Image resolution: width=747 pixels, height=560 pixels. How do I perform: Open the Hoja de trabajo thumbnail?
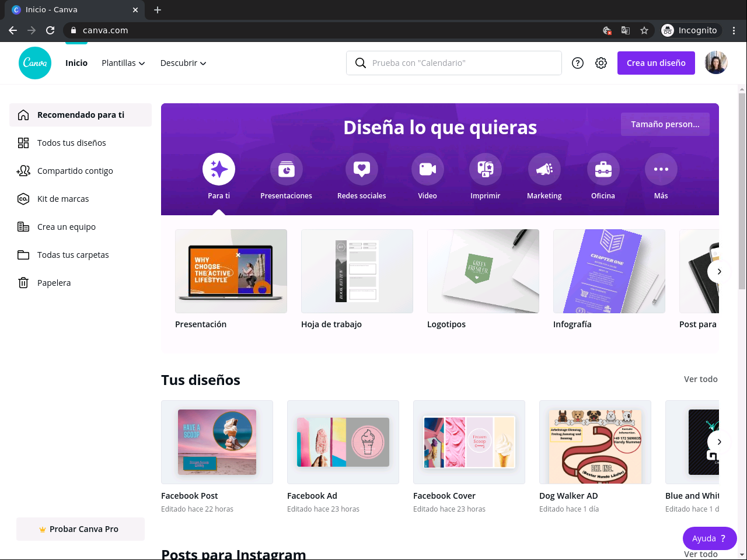coord(357,271)
